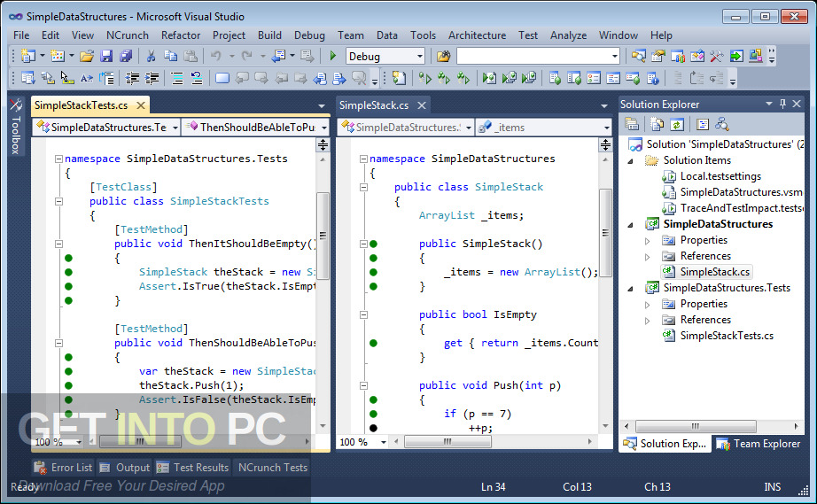Open SimpleDataStructures.Te class dropdown
817x504 pixels.
point(175,128)
